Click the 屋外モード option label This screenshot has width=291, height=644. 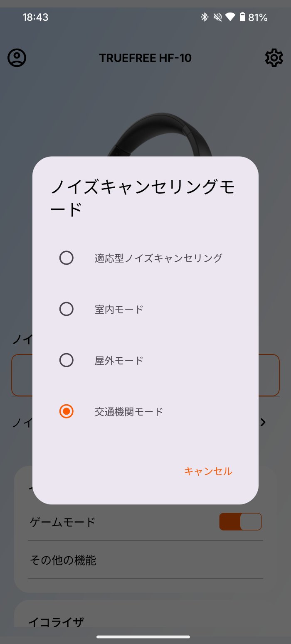coord(119,361)
